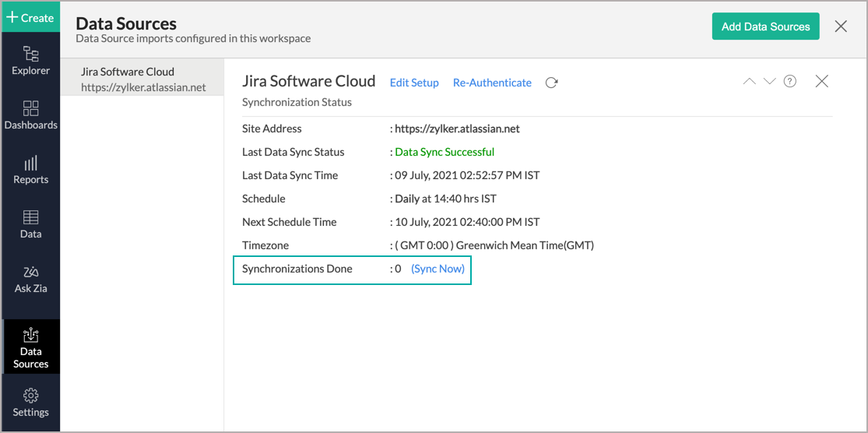
Task: Open the Explorer sidebar item
Action: pos(30,61)
